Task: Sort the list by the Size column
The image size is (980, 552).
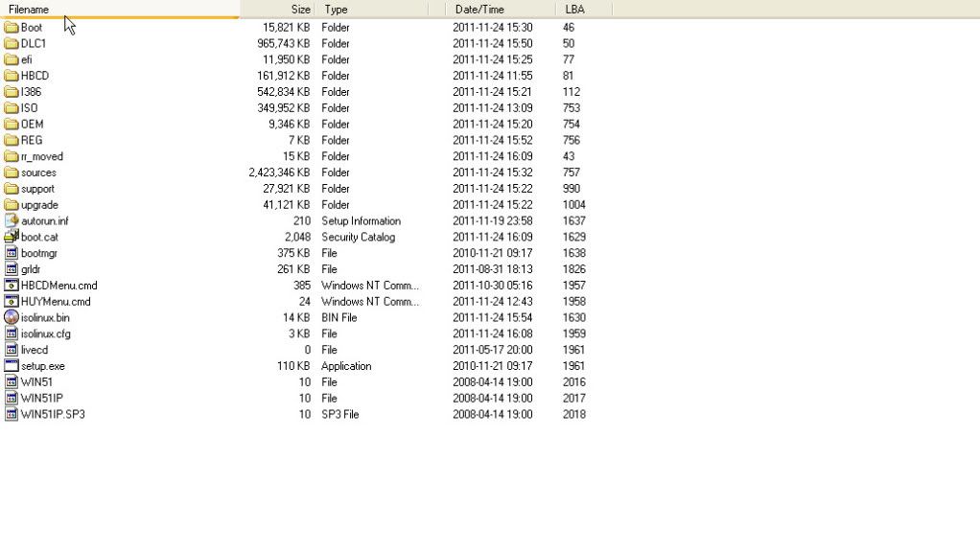Action: (x=277, y=10)
